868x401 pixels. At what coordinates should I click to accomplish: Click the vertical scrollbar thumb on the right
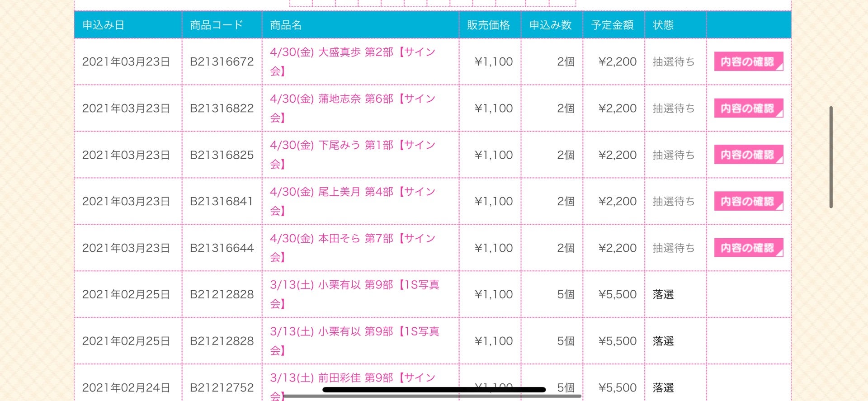[x=831, y=157]
